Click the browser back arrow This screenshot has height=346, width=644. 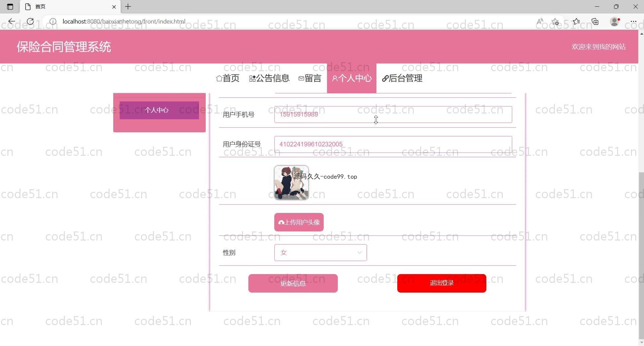pos(12,21)
